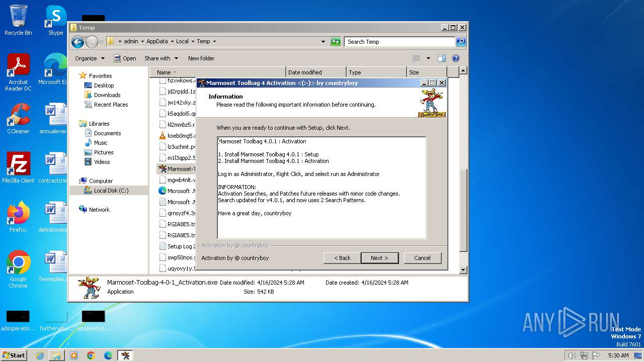Viewport: 644px width, 362px height.
Task: Open Microsoft Edge from the taskbar
Action: click(108, 355)
